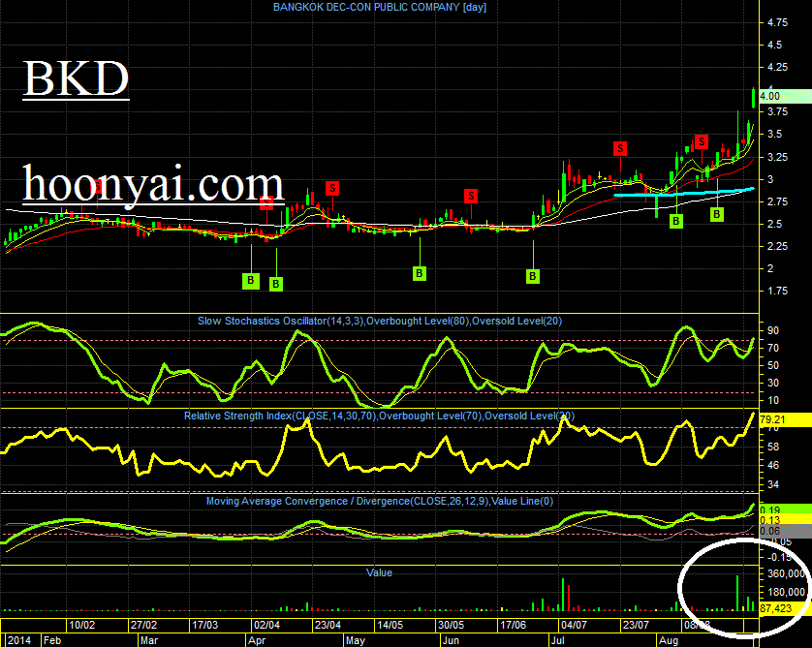The width and height of the screenshot is (812, 648).
Task: Click the 90 stochastic axis label
Action: (x=773, y=330)
